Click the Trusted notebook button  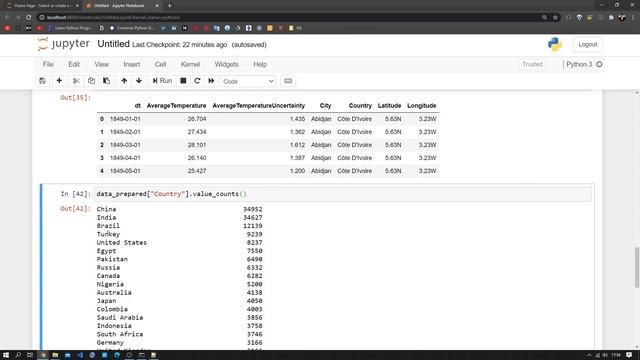click(532, 64)
